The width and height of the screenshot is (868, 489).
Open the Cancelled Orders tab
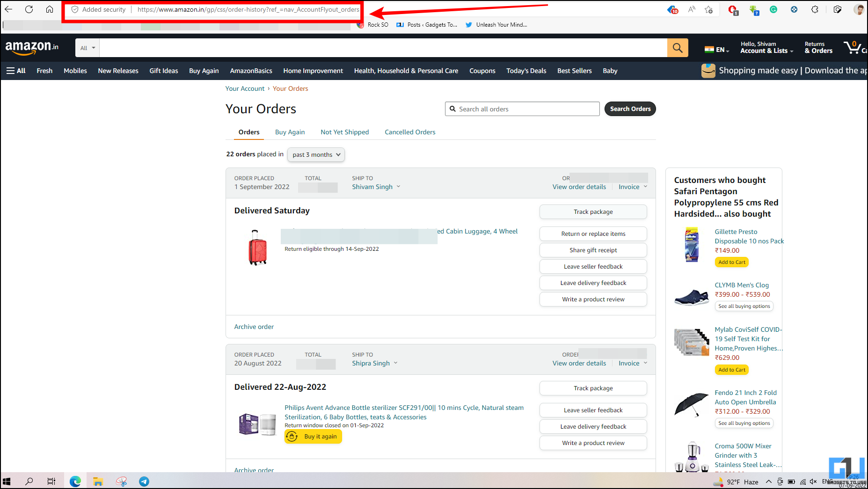[410, 132]
